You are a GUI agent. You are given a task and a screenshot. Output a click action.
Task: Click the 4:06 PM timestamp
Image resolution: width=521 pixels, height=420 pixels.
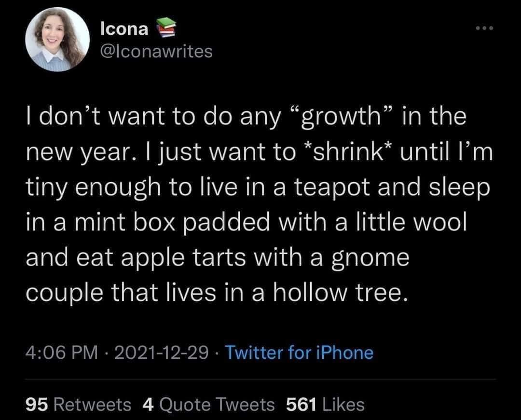[x=61, y=353]
